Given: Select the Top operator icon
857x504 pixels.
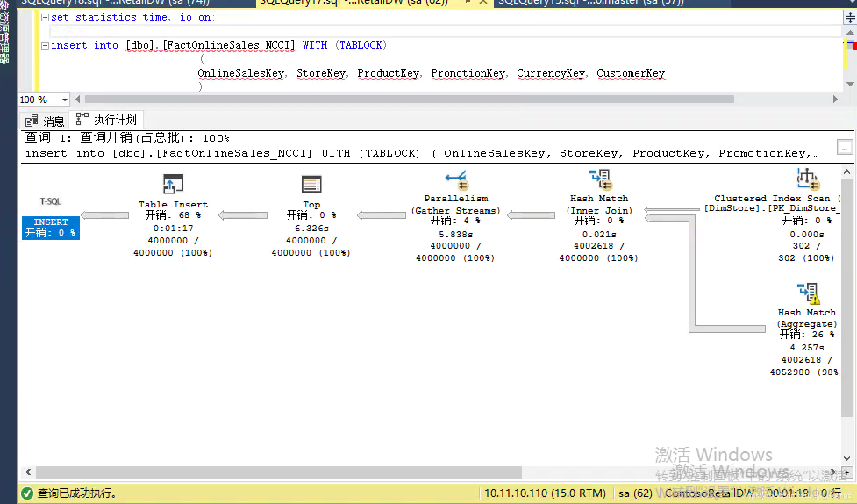Looking at the screenshot, I should 311,184.
